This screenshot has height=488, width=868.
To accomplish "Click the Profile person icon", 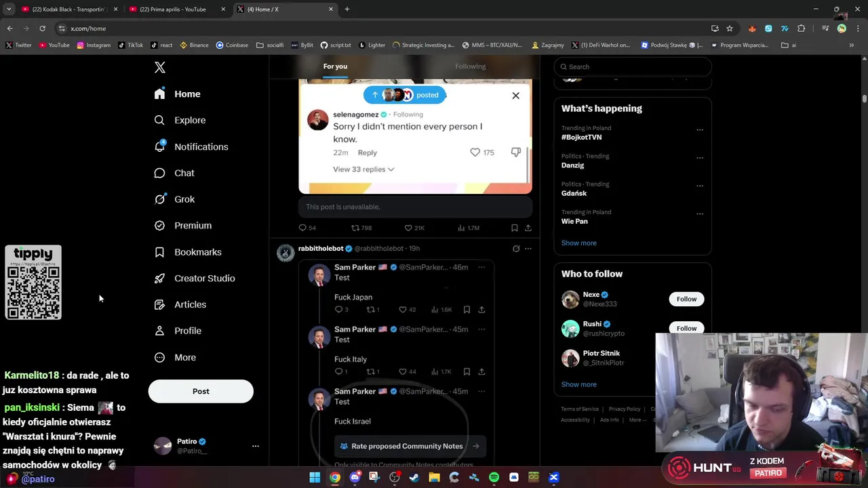I will click(x=159, y=331).
